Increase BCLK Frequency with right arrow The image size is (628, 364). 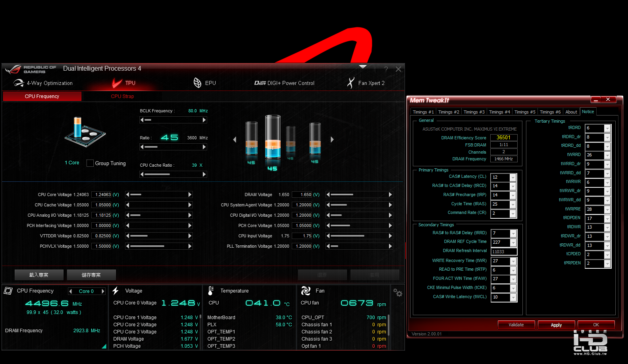pos(204,120)
